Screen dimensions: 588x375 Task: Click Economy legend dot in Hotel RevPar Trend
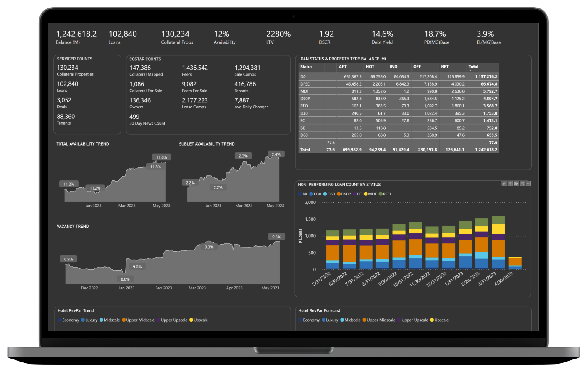pyautogui.click(x=60, y=320)
